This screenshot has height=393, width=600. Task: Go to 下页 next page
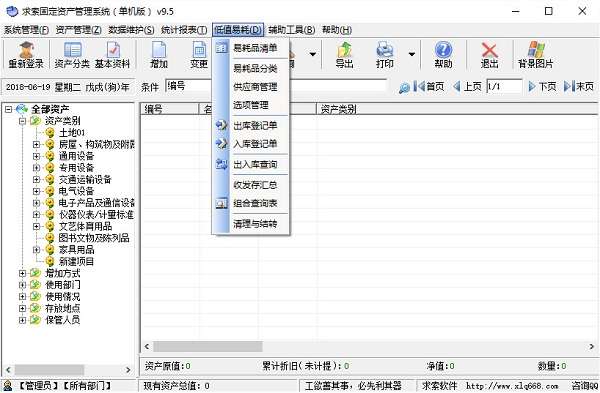542,87
